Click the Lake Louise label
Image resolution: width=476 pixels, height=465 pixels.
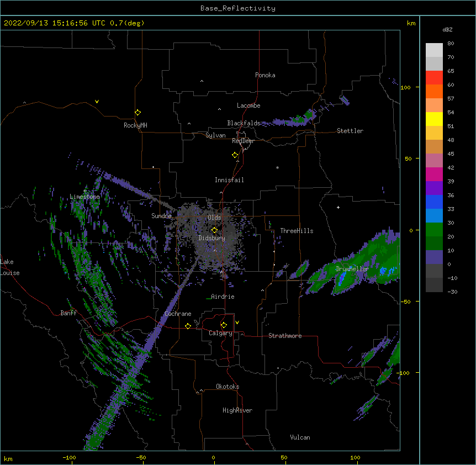10,267
